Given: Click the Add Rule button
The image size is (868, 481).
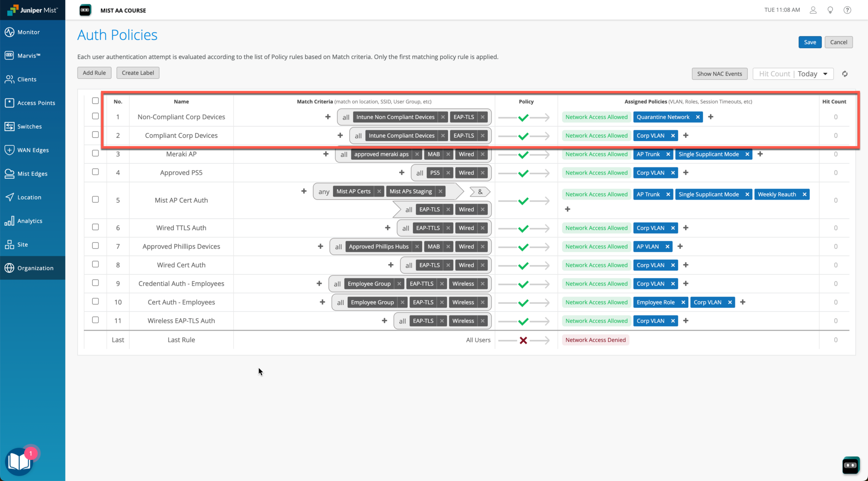Looking at the screenshot, I should [x=94, y=72].
